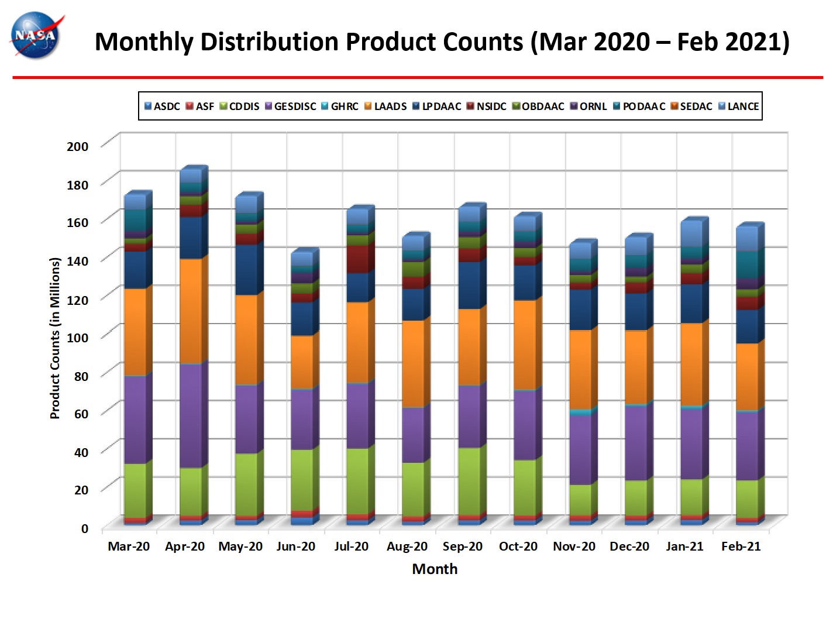Click the GESDISC legend entry
The height and width of the screenshot is (629, 840).
pos(291,106)
